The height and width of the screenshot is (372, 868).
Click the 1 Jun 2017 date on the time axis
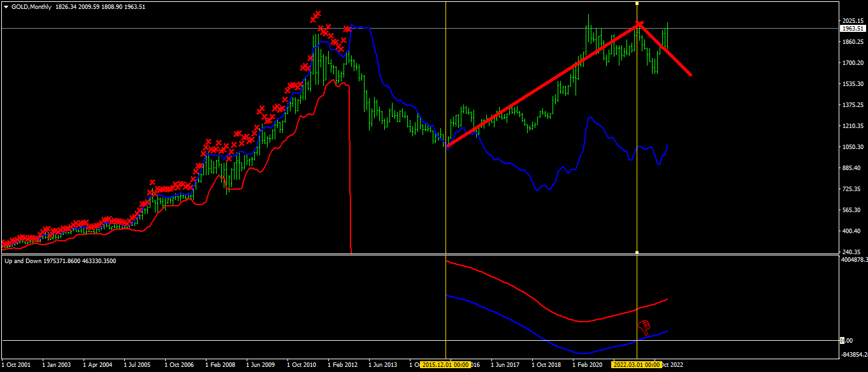tap(507, 365)
